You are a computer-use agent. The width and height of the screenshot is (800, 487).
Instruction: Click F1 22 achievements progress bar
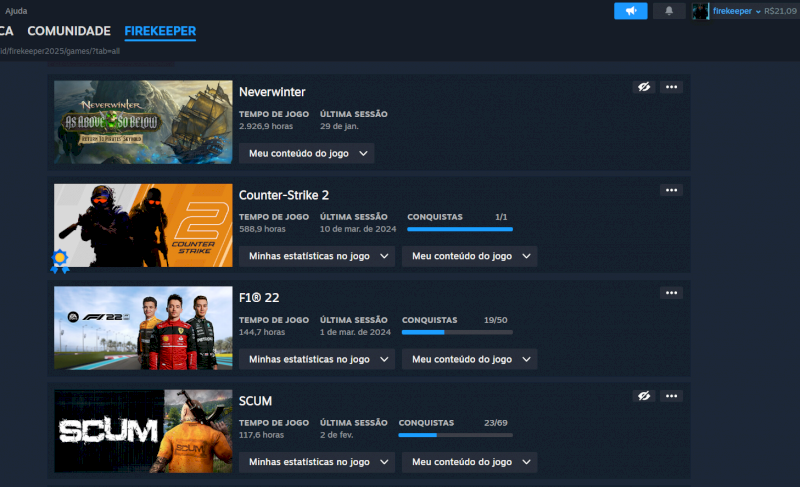457,332
